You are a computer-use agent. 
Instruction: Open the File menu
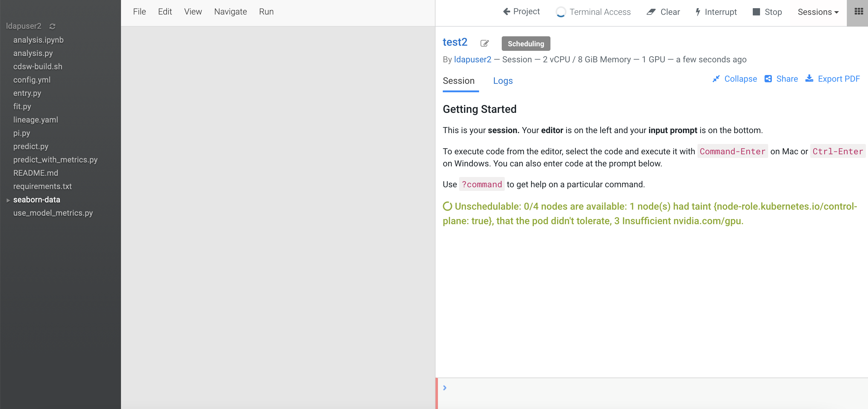[x=139, y=12]
